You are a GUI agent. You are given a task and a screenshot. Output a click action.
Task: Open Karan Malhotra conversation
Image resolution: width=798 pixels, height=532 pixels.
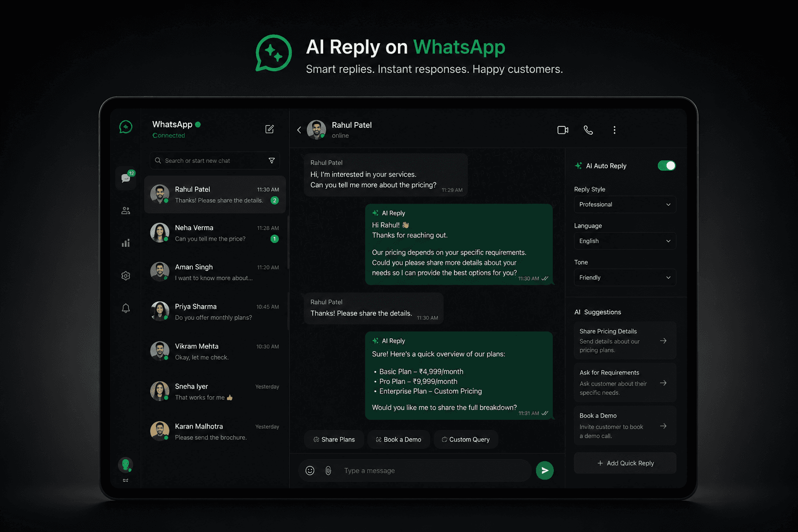215,432
